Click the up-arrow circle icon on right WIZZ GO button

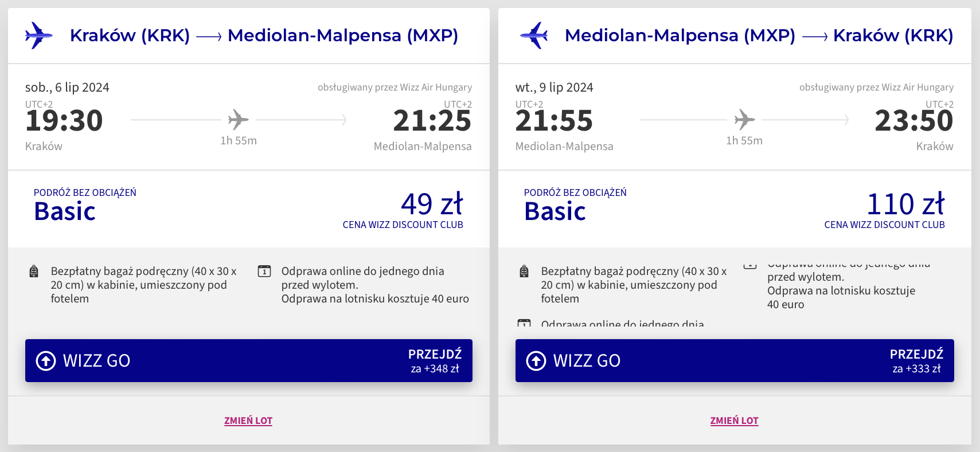536,361
